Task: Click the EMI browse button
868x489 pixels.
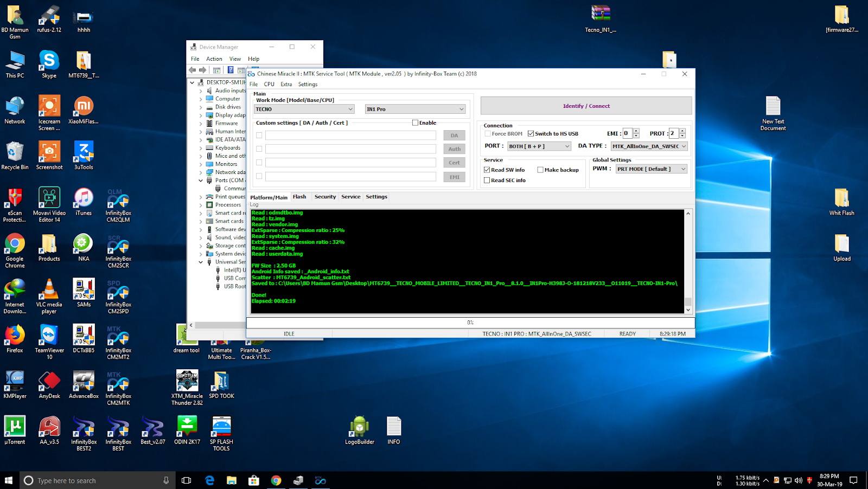Action: (x=454, y=177)
